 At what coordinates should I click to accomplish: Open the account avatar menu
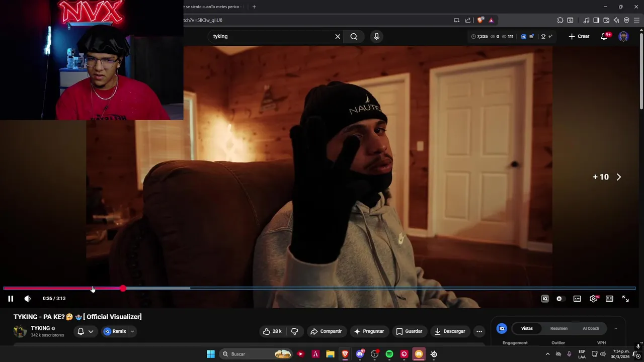623,36
